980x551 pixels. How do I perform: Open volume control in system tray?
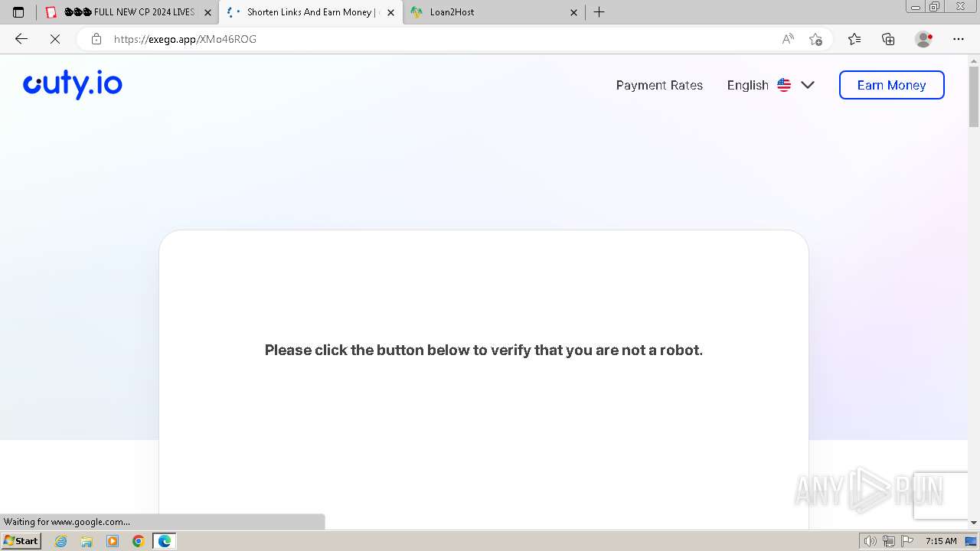[871, 541]
